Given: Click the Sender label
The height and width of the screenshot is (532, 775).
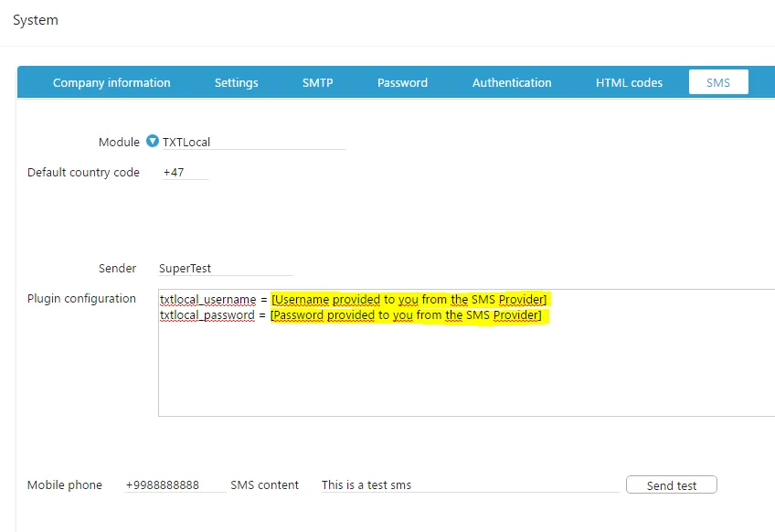Looking at the screenshot, I should pos(117,268).
